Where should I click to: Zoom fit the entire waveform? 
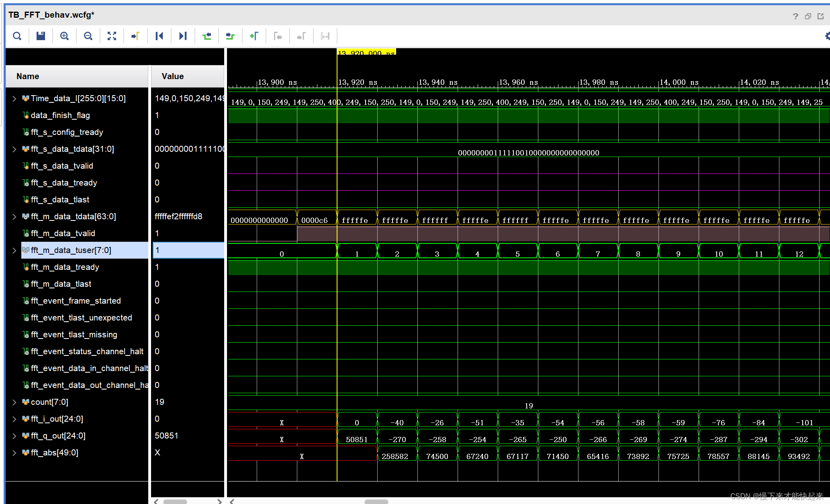pyautogui.click(x=112, y=36)
